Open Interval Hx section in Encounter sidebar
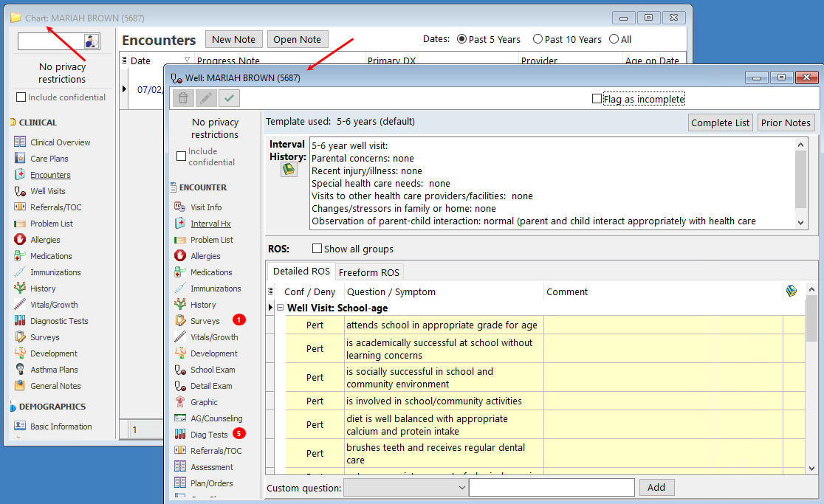The image size is (824, 504). click(x=210, y=224)
